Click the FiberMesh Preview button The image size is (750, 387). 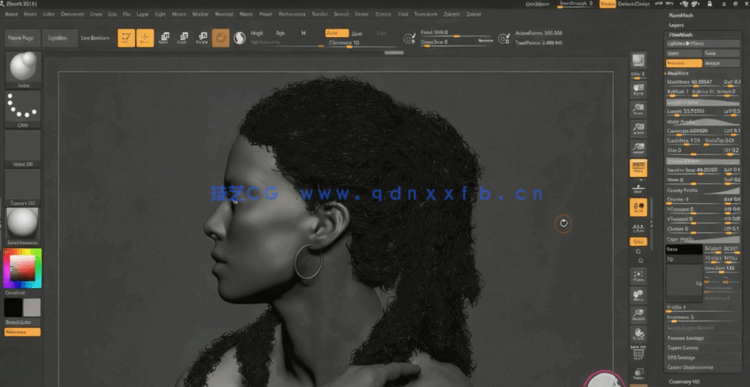(684, 63)
